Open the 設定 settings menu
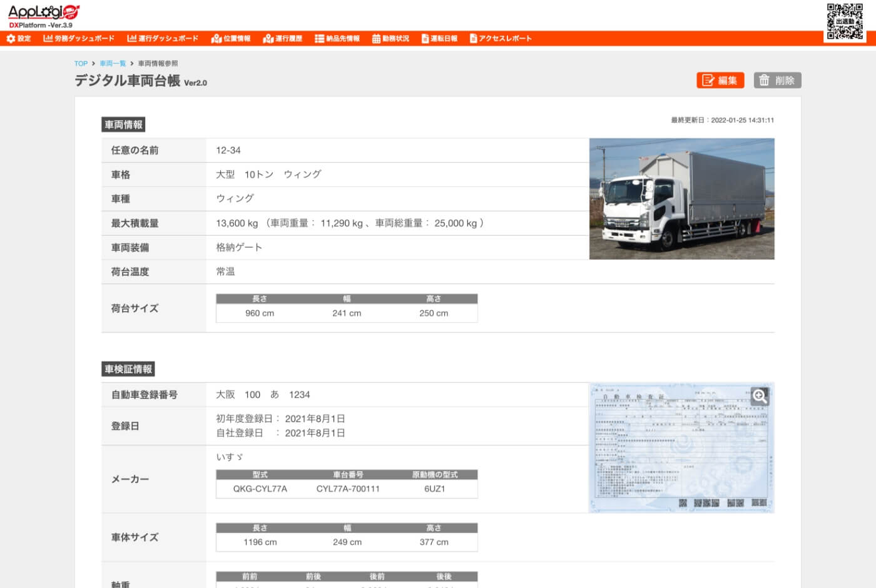The width and height of the screenshot is (876, 588). [19, 39]
